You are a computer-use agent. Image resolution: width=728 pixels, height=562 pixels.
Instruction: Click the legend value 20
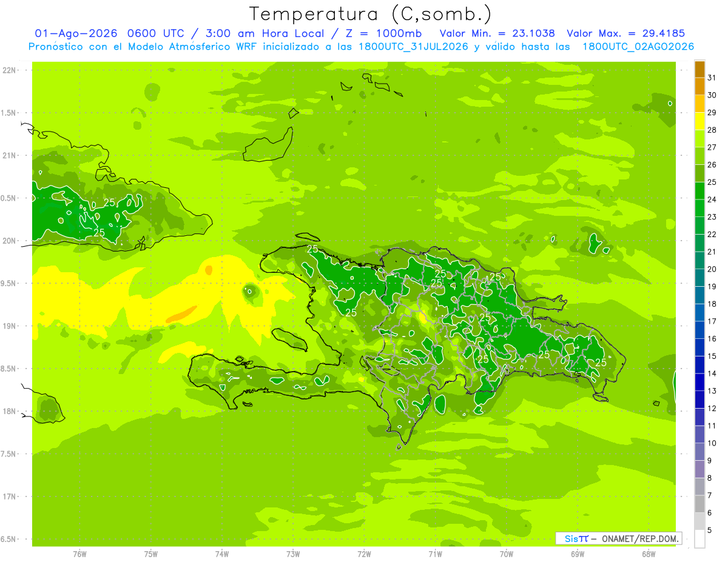coord(712,269)
